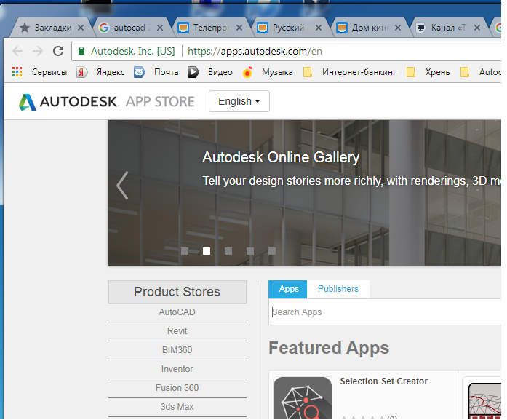Open the Видео play bookmark icon

(x=193, y=72)
